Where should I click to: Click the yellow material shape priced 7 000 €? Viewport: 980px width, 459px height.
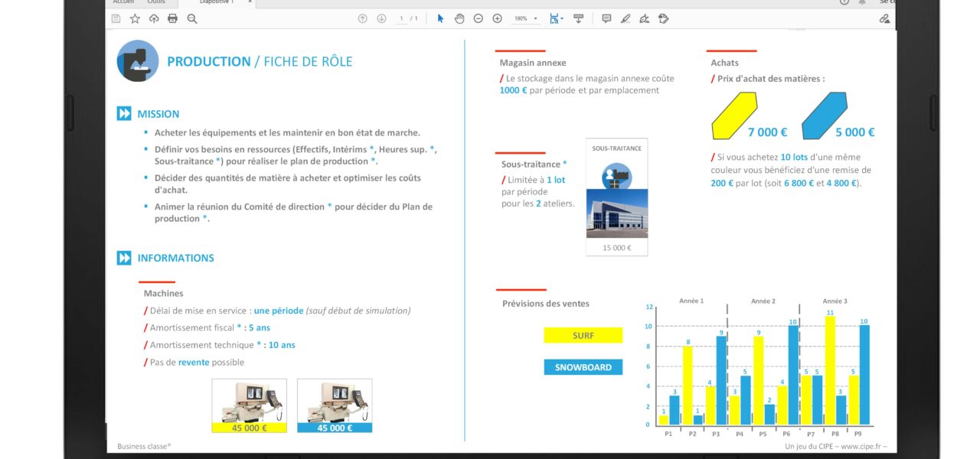[734, 116]
